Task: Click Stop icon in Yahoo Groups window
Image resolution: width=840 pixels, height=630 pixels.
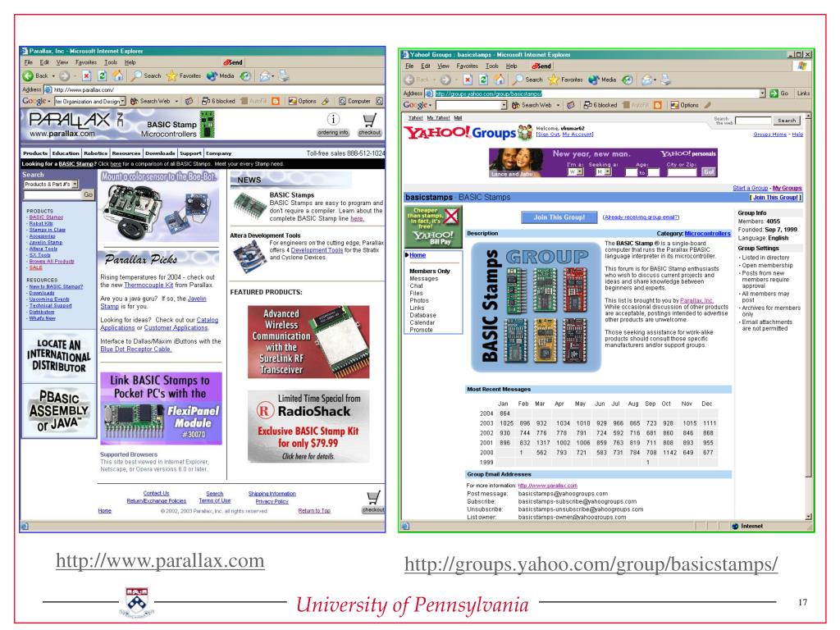Action: (x=468, y=80)
